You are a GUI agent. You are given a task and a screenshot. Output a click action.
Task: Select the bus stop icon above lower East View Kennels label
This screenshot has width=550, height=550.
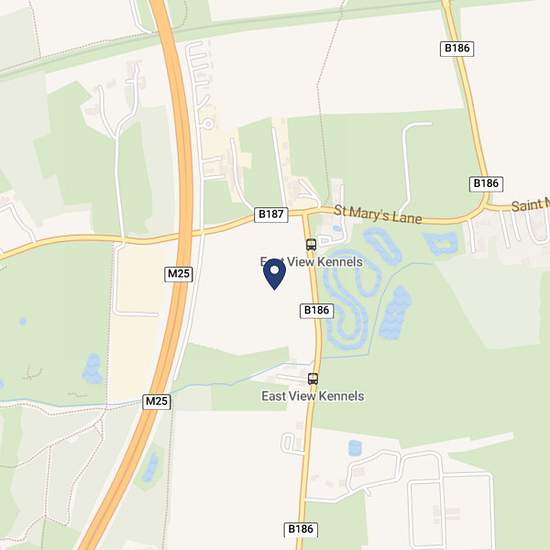click(x=313, y=379)
